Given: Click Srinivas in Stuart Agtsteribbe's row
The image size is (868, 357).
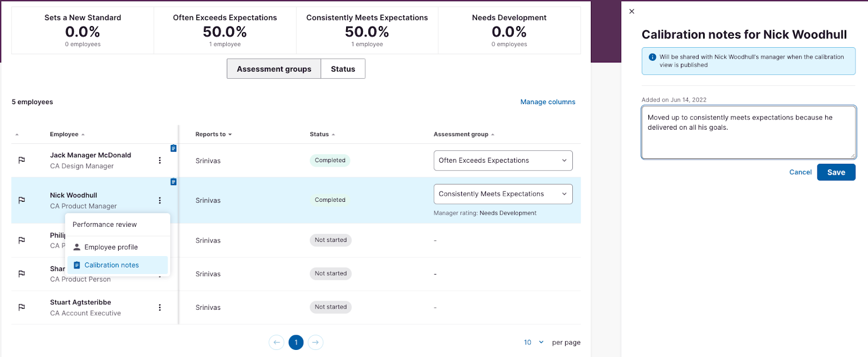Looking at the screenshot, I should (x=208, y=308).
